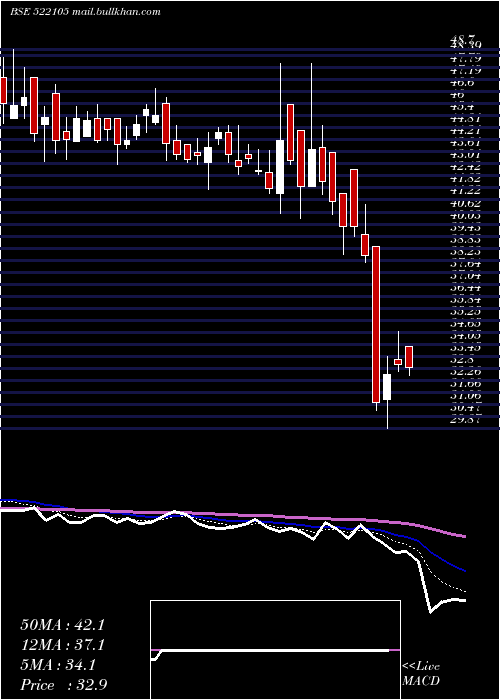The image size is (500, 700).
Task: Click the 44.21 price axis label
Action: click(465, 131)
